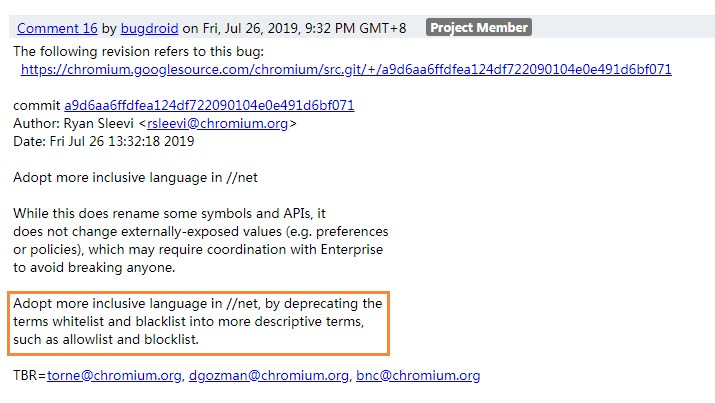Click the bnc@chromium.org reviewer link
Image resolution: width=715 pixels, height=403 pixels.
click(x=418, y=376)
